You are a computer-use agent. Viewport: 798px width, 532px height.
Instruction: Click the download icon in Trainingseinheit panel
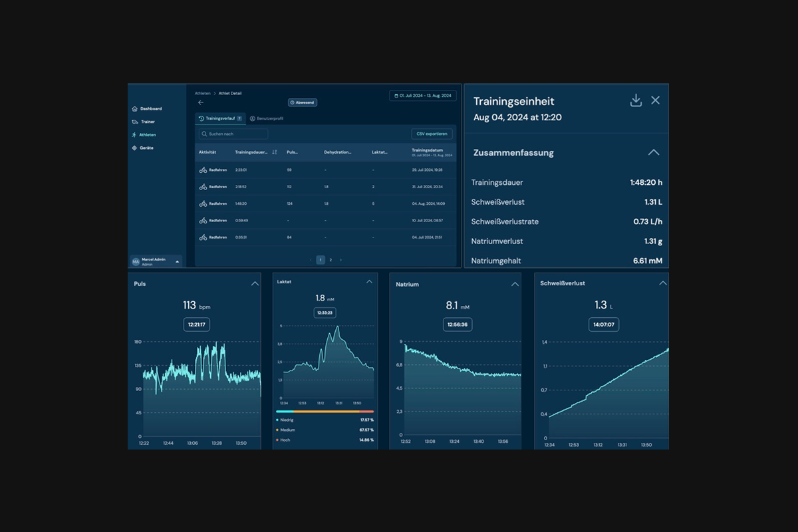tap(636, 100)
